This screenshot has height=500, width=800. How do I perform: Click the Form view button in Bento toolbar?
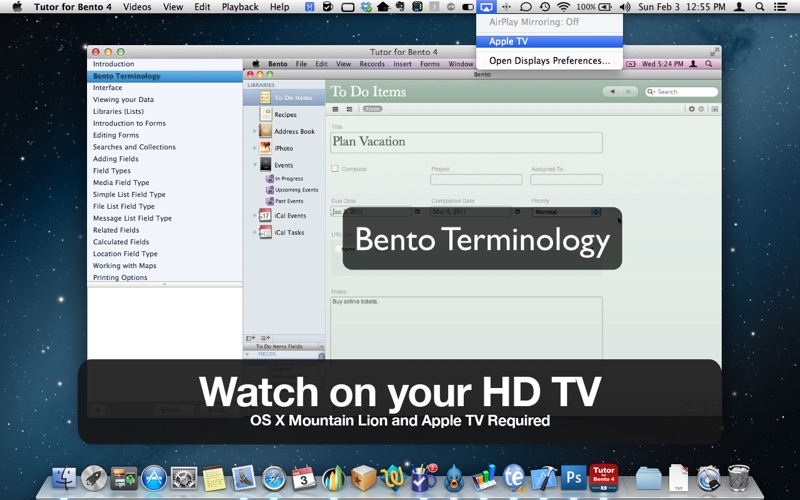point(372,109)
